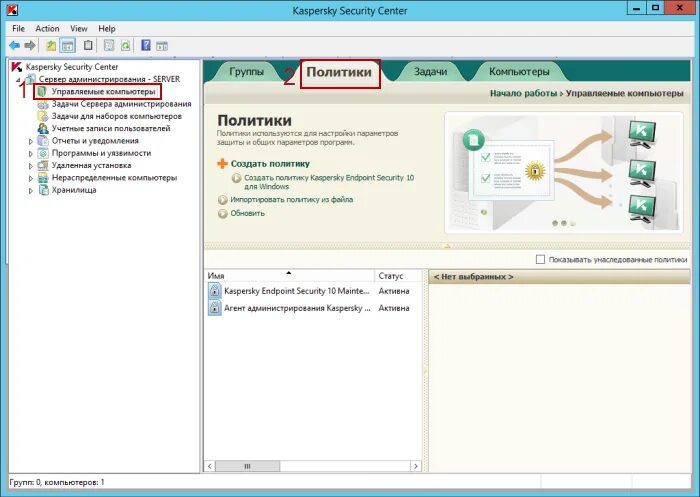Click the Отчеты и уведомления icon
Image resolution: width=700 pixels, height=497 pixels.
[43, 141]
